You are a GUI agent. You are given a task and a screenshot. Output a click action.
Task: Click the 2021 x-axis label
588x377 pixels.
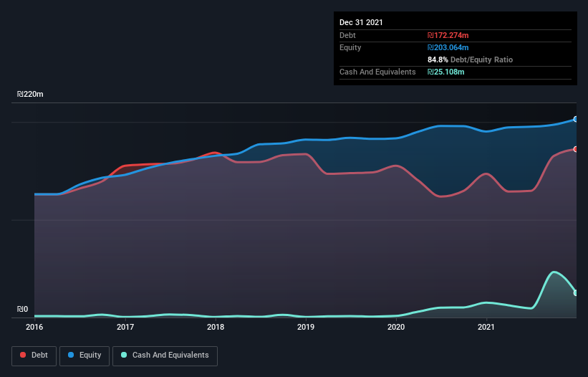(486, 327)
